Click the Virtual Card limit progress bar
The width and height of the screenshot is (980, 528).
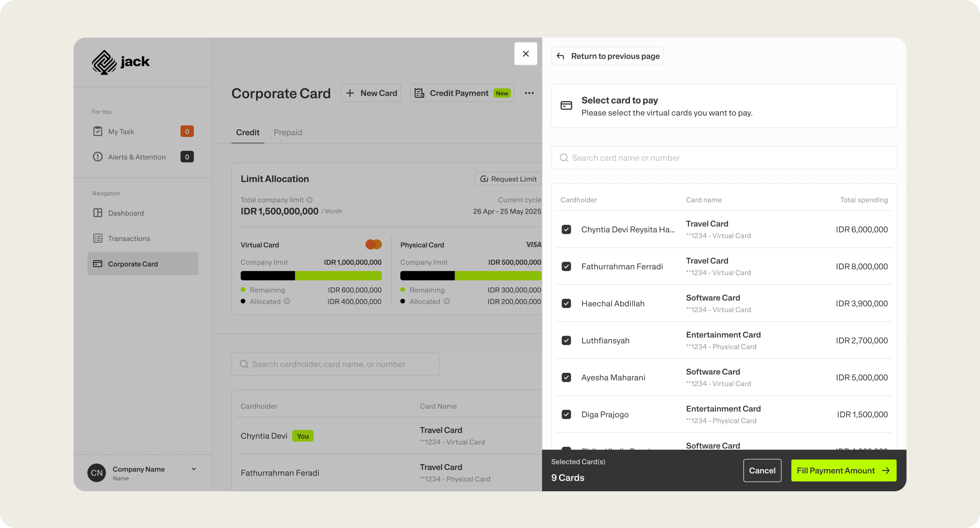click(x=311, y=276)
